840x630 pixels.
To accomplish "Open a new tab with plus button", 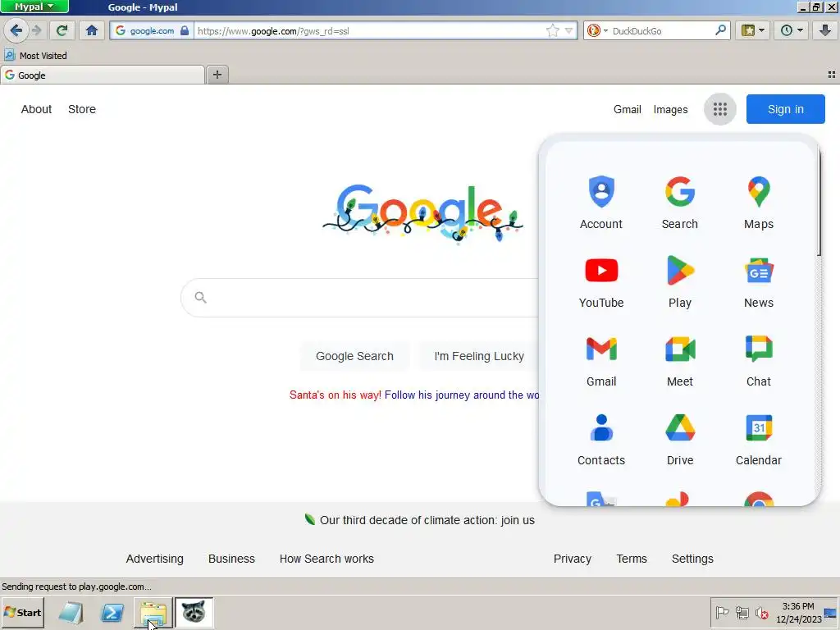I will click(x=217, y=75).
